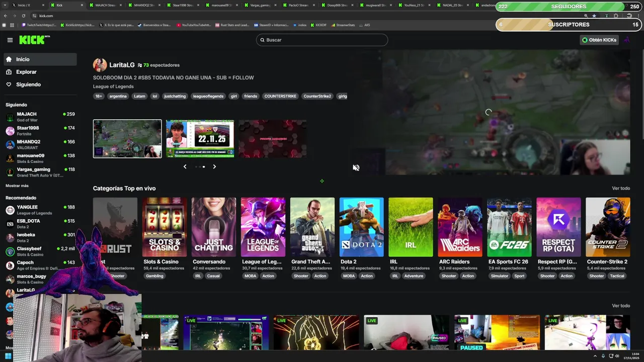The image size is (644, 362).
Task: Click Tactical tag under Counter-Strike 2
Action: (x=617, y=276)
